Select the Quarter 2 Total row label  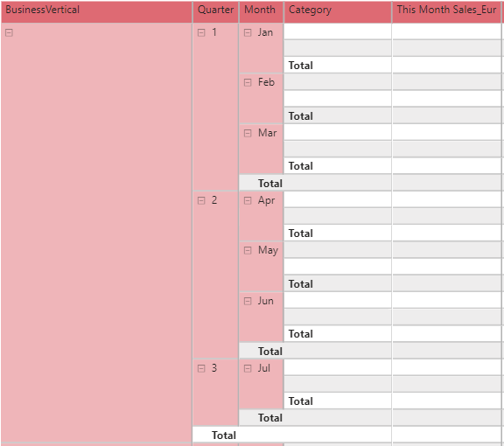click(270, 352)
